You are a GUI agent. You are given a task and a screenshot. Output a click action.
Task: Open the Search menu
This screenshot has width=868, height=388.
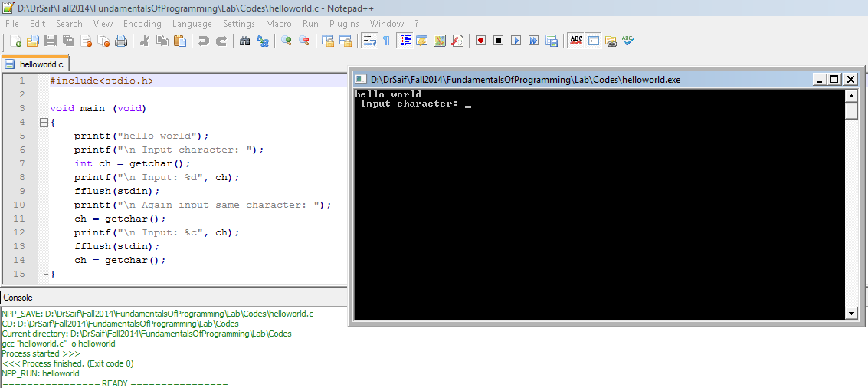69,24
